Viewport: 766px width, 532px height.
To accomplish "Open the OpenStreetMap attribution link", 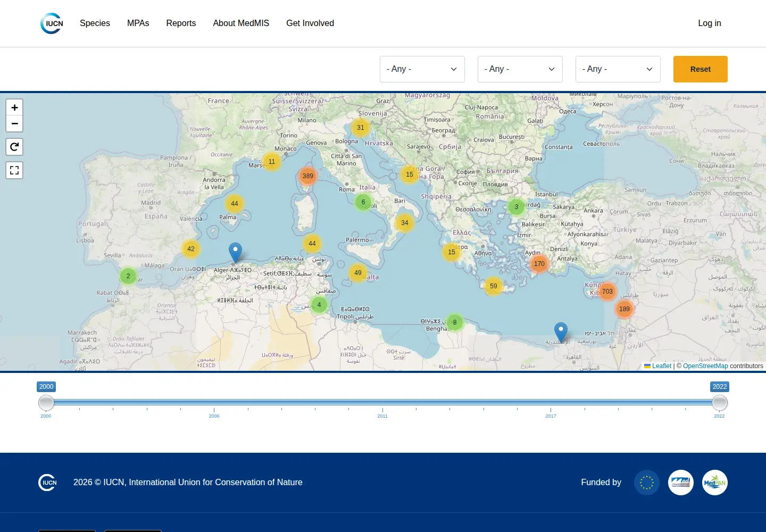I will [705, 366].
